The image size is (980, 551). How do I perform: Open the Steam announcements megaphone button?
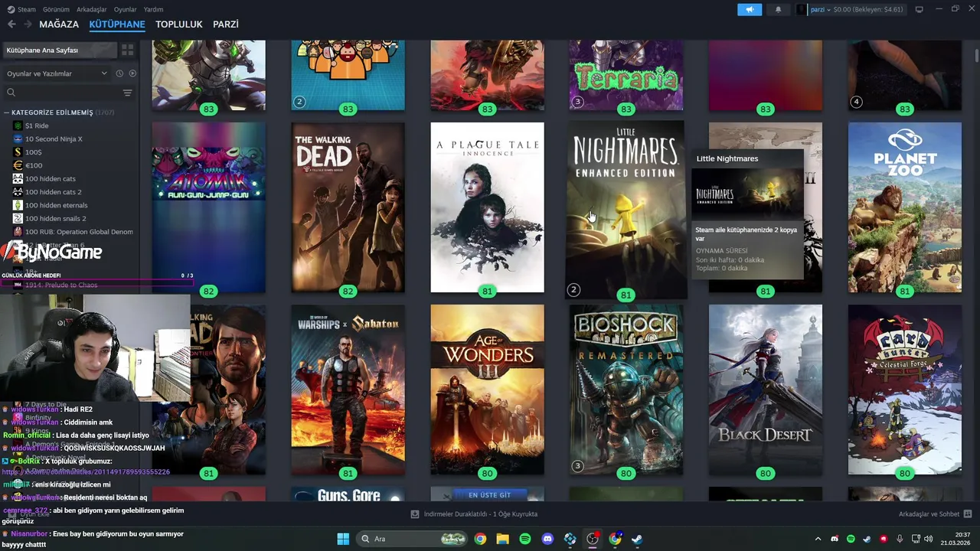750,9
